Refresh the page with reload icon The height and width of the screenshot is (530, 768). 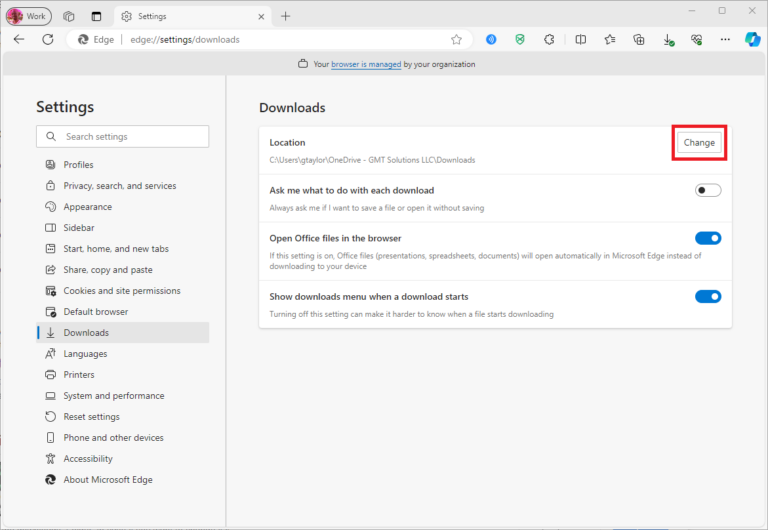coord(48,39)
